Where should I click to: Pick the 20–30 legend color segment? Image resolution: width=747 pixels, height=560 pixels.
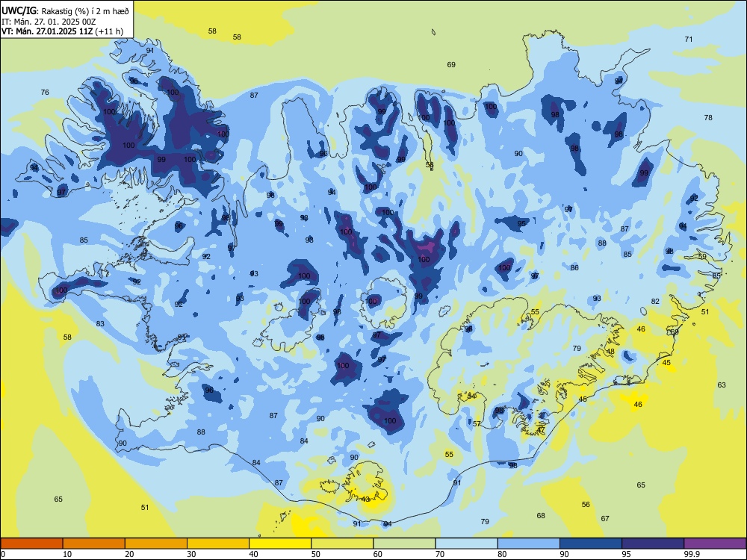tap(156, 544)
